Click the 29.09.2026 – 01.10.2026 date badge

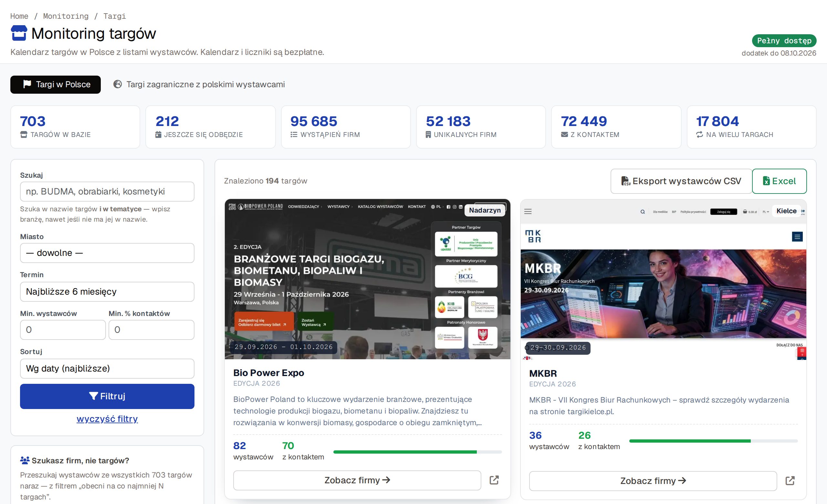pos(284,347)
